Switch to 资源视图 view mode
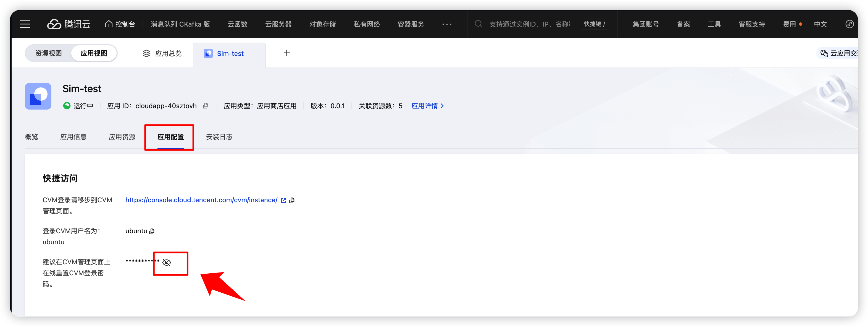This screenshot has height=327, width=868. [x=49, y=53]
